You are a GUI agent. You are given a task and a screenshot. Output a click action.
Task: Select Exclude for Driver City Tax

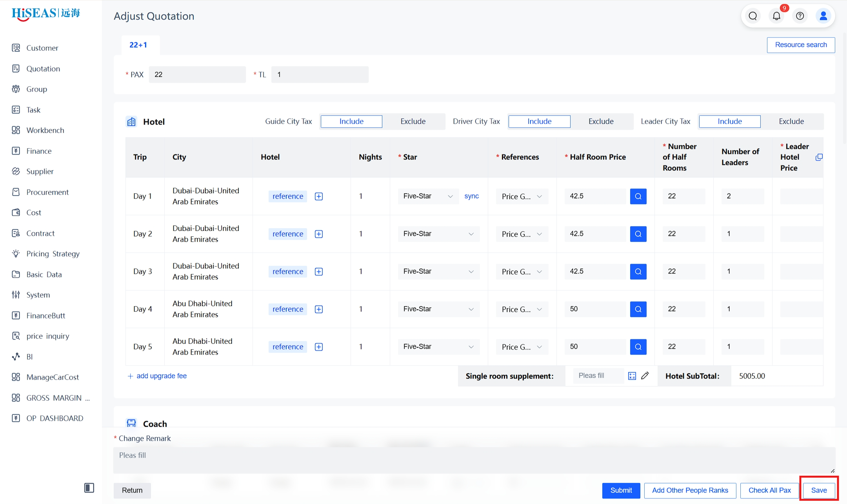tap(601, 121)
